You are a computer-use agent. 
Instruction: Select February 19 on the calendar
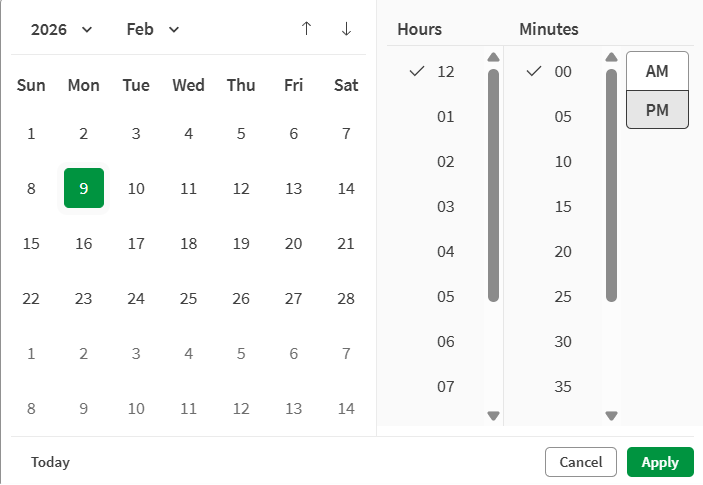point(241,243)
